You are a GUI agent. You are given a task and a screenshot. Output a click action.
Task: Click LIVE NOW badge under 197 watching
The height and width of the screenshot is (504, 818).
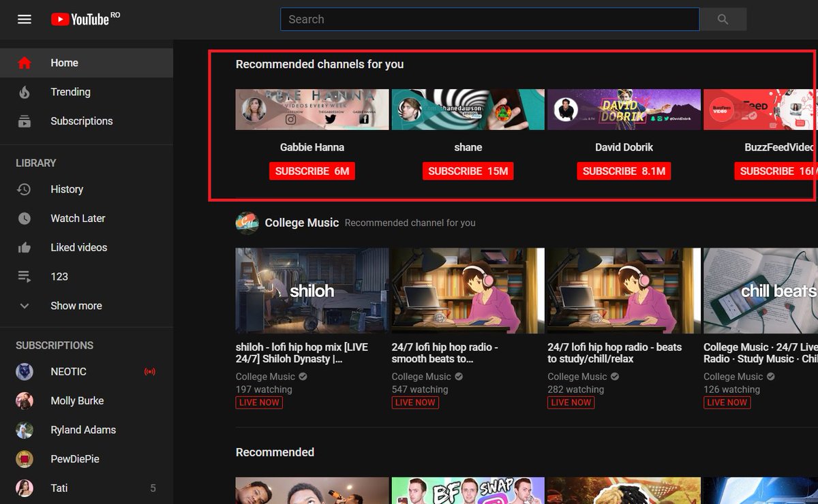260,403
